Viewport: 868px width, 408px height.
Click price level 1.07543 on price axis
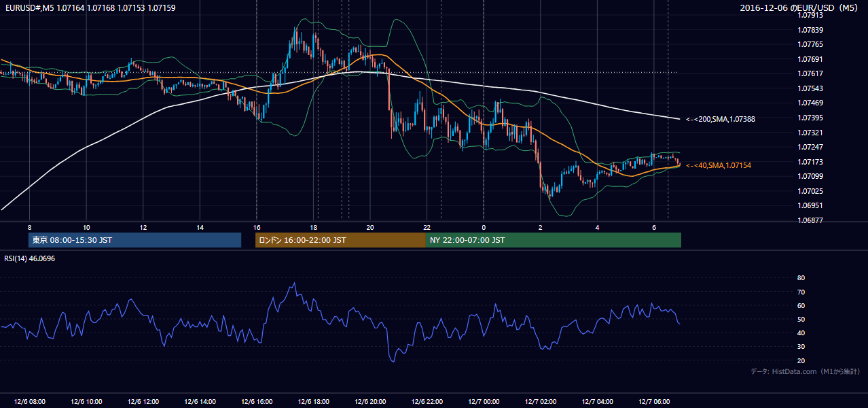point(811,88)
